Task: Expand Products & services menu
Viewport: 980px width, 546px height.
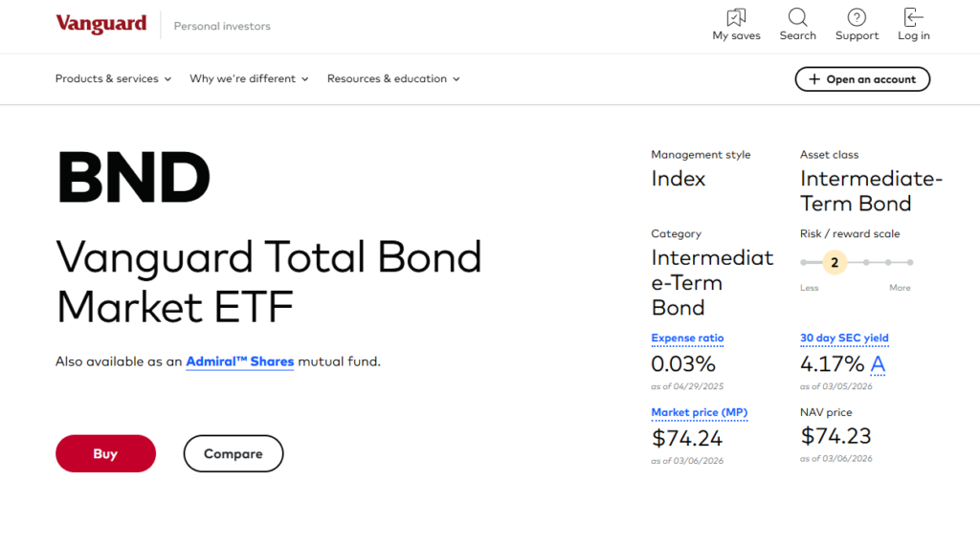Action: pos(113,79)
